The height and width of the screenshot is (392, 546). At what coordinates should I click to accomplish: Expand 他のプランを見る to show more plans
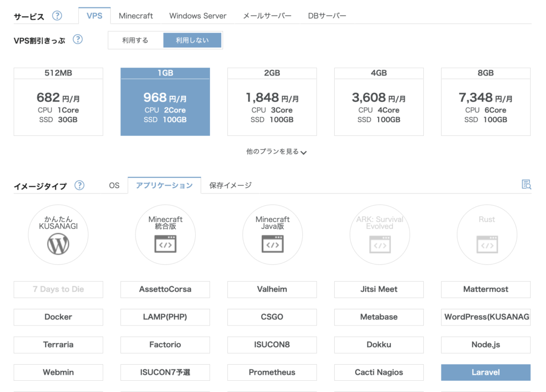pyautogui.click(x=276, y=152)
